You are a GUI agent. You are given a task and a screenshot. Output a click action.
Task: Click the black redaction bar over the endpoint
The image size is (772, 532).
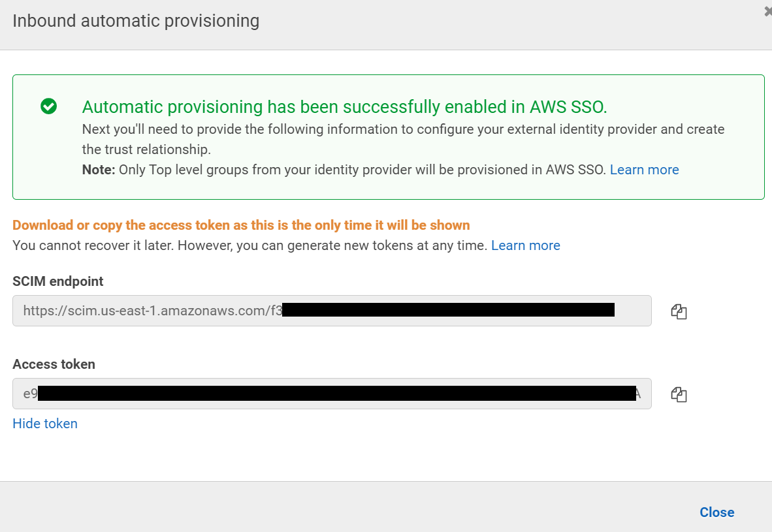tap(448, 310)
